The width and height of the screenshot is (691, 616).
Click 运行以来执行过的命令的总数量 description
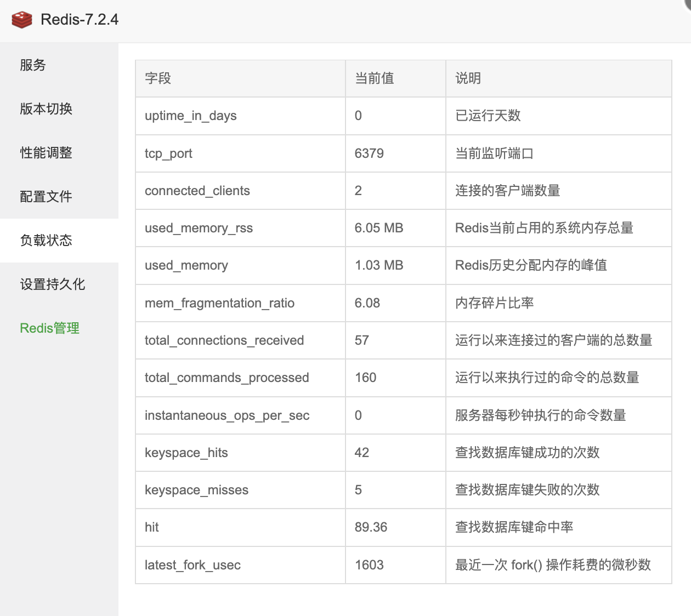coord(547,378)
